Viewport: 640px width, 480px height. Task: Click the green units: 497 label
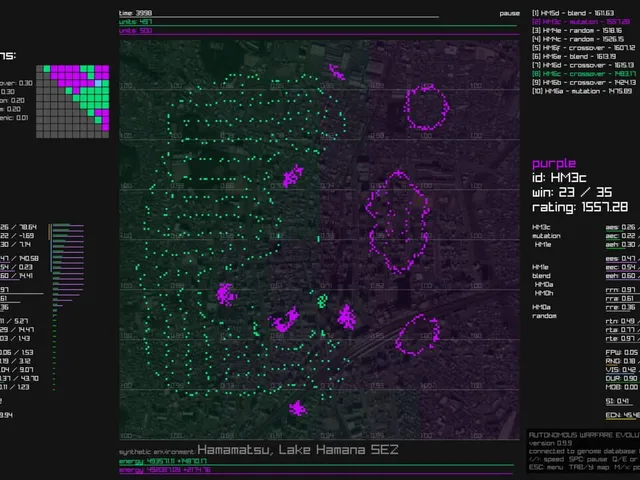(x=135, y=22)
